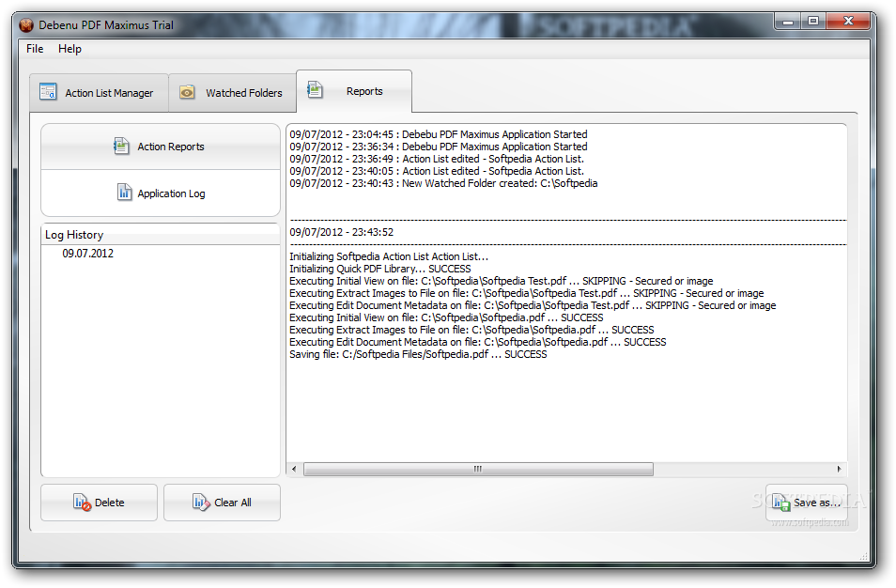The width and height of the screenshot is (896, 588).
Task: Click the horizontal scrollbar thumb in the report
Action: (478, 469)
